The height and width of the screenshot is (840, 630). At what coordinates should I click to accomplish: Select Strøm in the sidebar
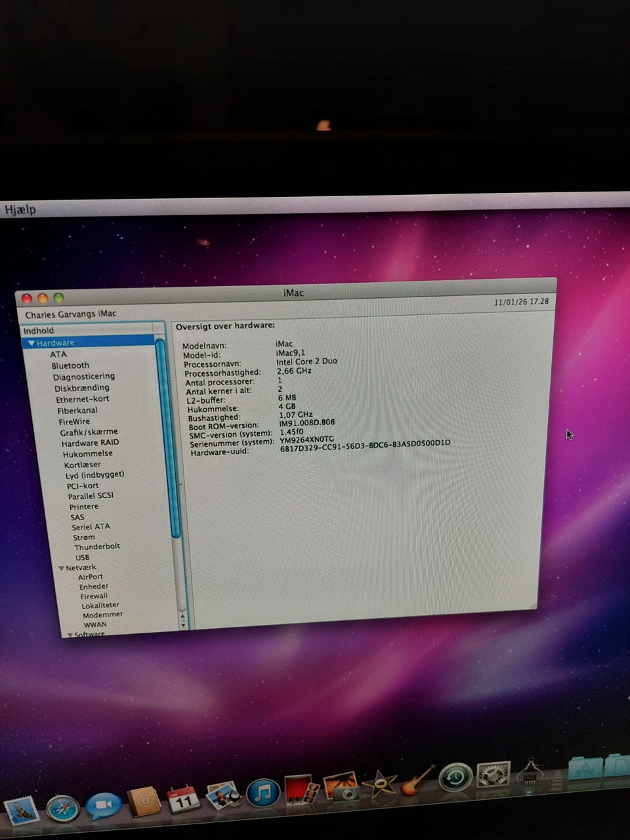(x=84, y=537)
